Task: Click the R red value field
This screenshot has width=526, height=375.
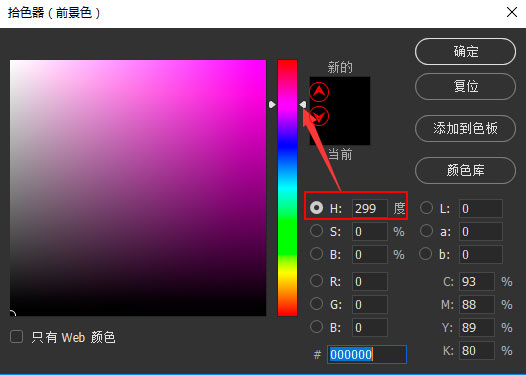Action: pos(370,281)
